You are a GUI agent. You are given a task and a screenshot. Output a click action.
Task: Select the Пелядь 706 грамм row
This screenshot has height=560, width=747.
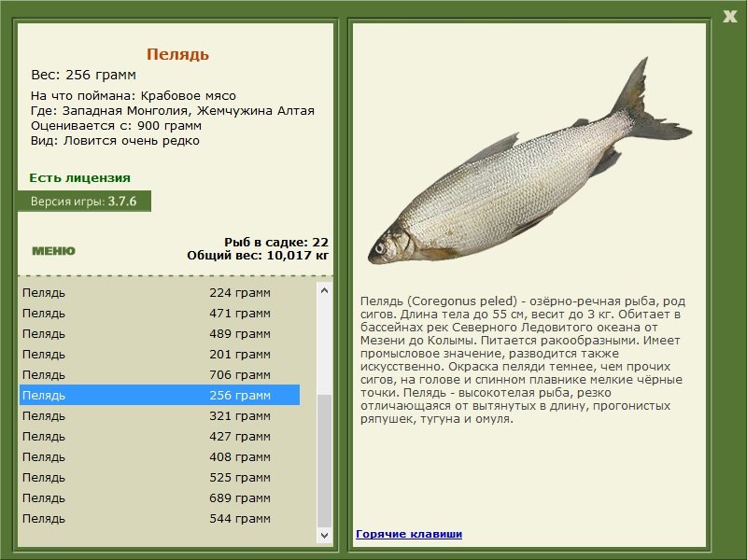(160, 374)
